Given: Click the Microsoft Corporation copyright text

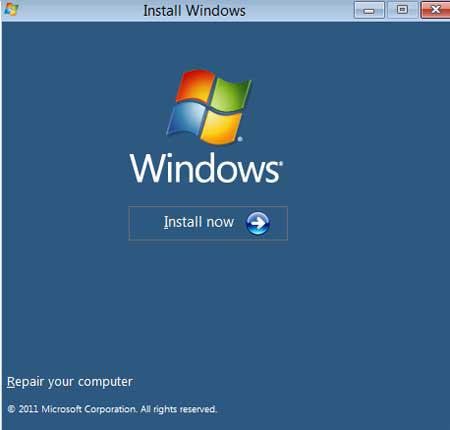Looking at the screenshot, I should [112, 409].
